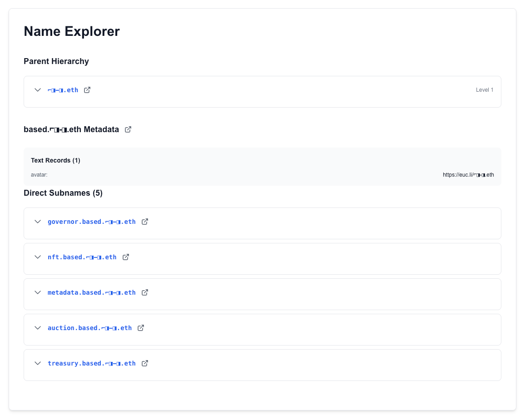Image resolution: width=525 pixels, height=420 pixels.
Task: Select the metadata.based subname link
Action: (91, 292)
